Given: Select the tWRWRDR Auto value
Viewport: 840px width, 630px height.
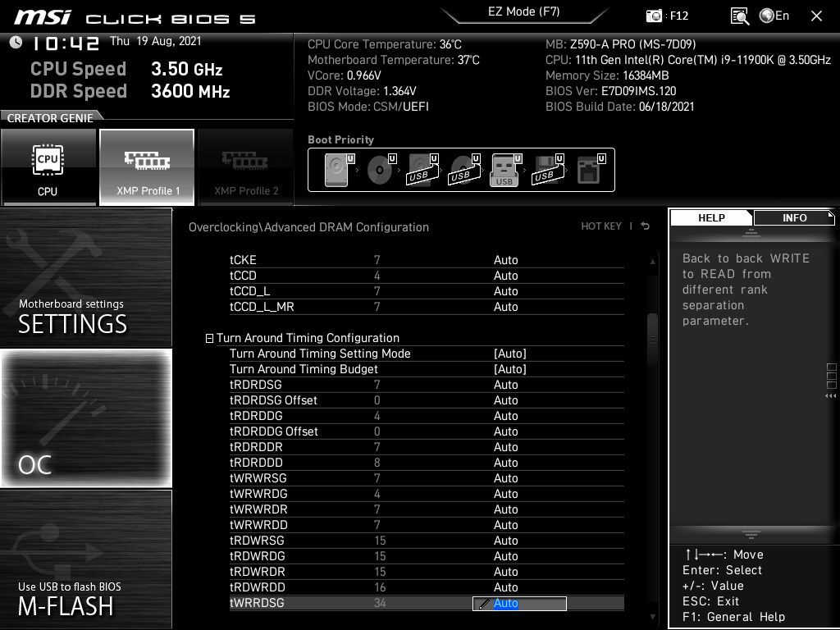Looking at the screenshot, I should click(505, 509).
